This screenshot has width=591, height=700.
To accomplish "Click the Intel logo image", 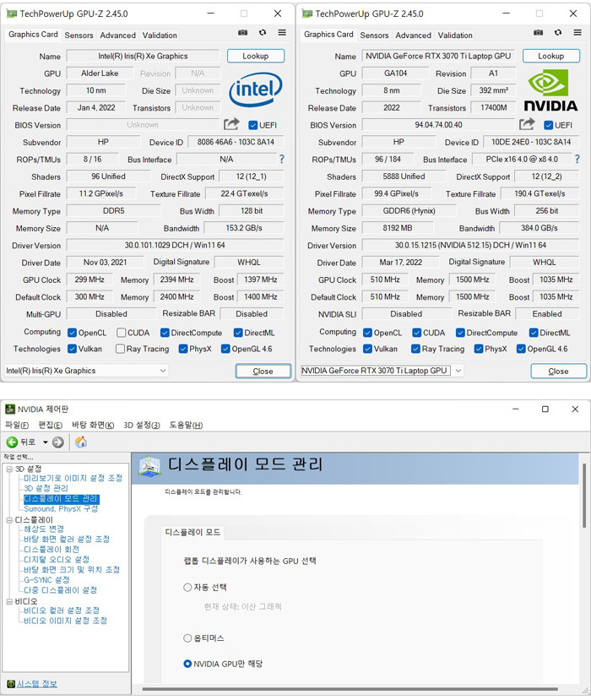I will pos(255,90).
